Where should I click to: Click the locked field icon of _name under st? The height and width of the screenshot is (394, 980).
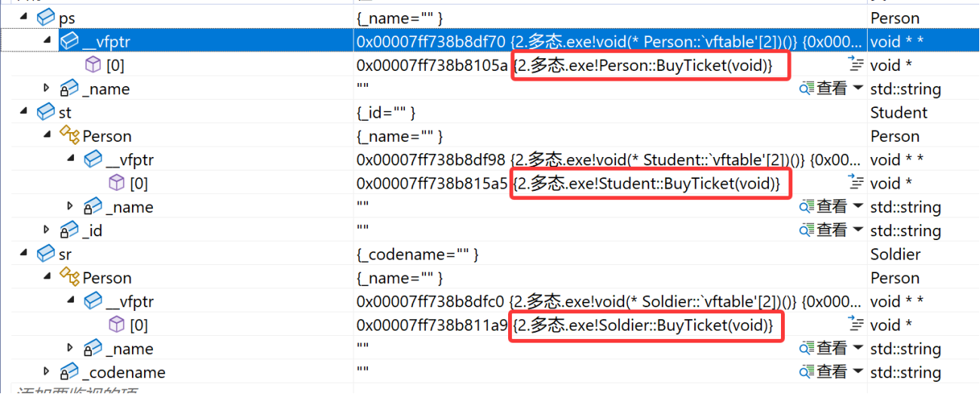click(93, 206)
